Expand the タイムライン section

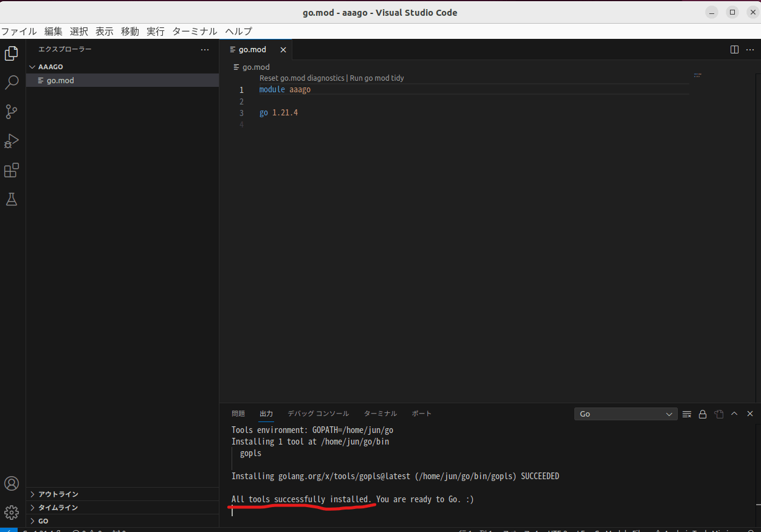122,508
